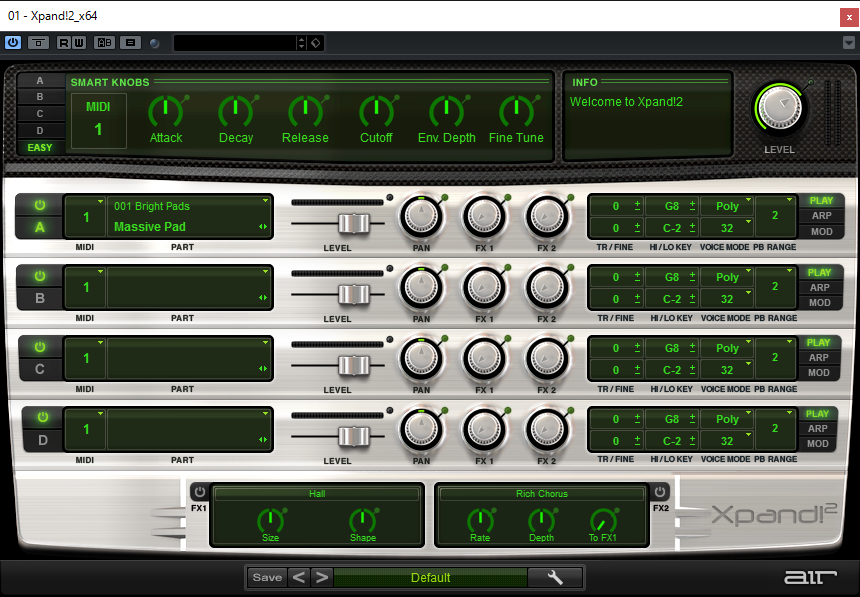Select smart knobs tab C

[x=40, y=114]
